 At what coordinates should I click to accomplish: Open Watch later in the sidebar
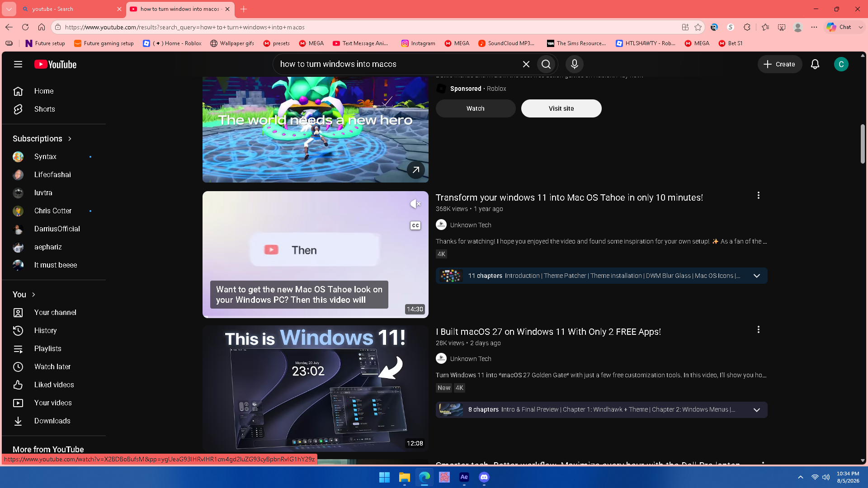pyautogui.click(x=54, y=367)
